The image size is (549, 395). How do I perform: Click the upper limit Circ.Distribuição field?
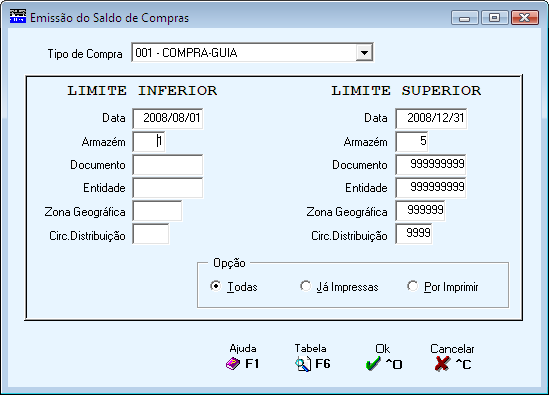pos(414,234)
